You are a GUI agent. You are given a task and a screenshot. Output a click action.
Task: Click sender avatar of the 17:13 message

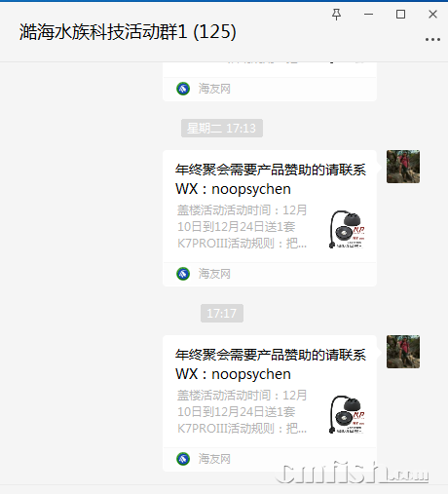tap(403, 167)
